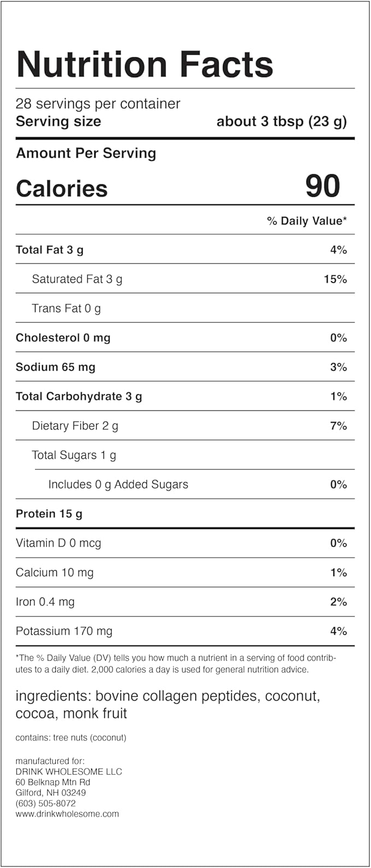Click the Potassium 170 mg label
This screenshot has height=868, width=371.
point(64,631)
